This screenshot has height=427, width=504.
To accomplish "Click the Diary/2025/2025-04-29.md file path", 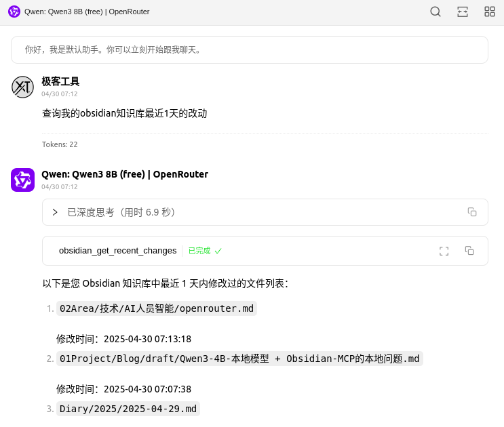I will coord(128,409).
